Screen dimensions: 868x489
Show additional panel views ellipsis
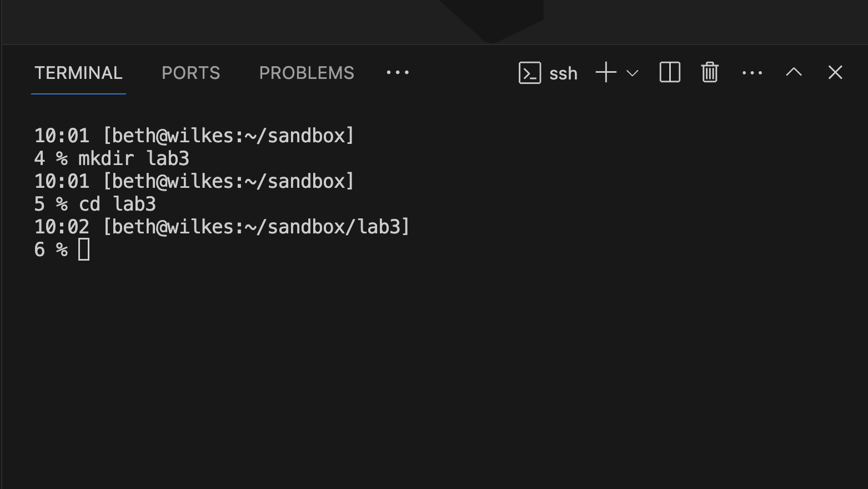[398, 73]
